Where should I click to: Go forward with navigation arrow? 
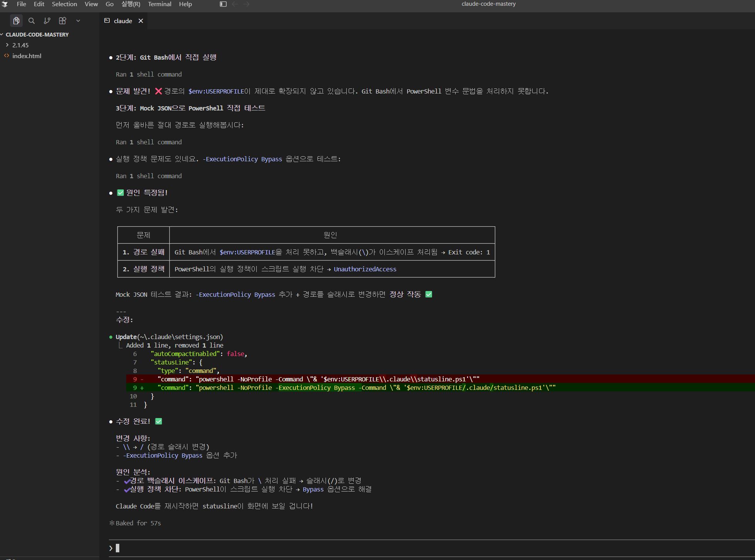(x=246, y=4)
